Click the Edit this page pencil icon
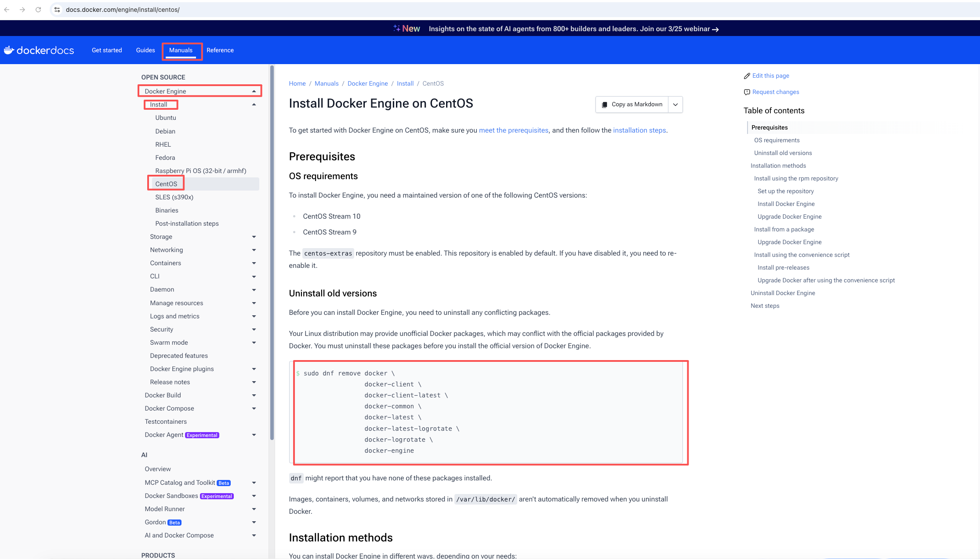The height and width of the screenshot is (559, 980). tap(747, 76)
